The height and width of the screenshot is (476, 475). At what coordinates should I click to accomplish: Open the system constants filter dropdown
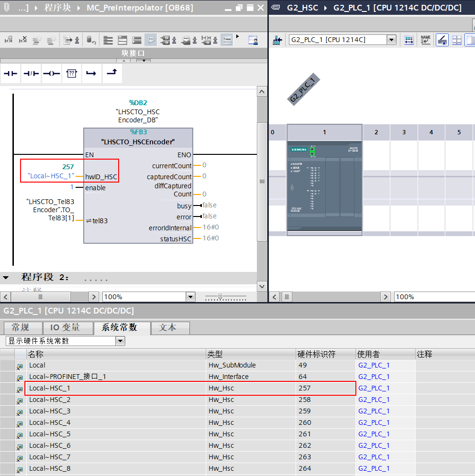coord(120,341)
